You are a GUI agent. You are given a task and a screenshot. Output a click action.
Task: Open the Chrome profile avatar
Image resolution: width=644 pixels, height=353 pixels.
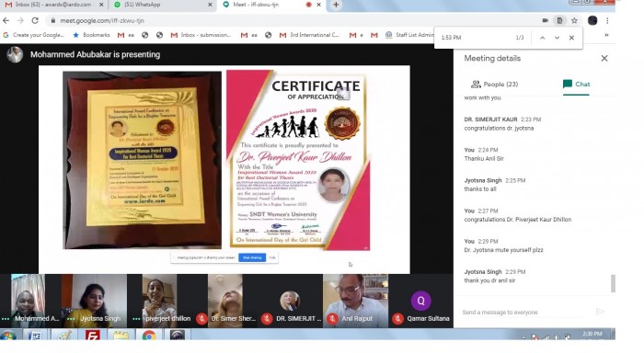pyautogui.click(x=592, y=20)
